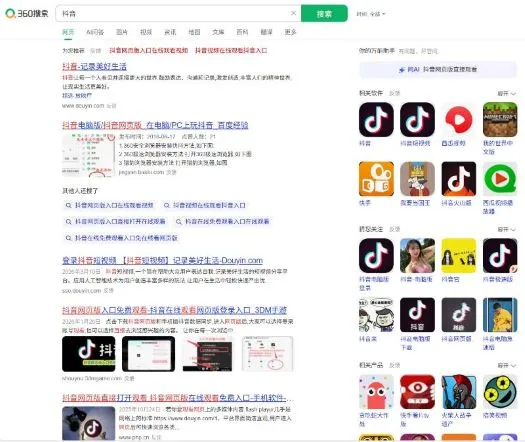Open the orange 快手 camera app icon
Screen dimensions: 525x442
376,179
